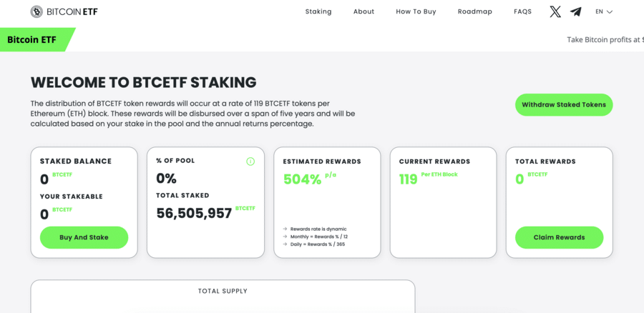Click the STAKED BALANCE label
The width and height of the screenshot is (644, 313).
point(76,162)
